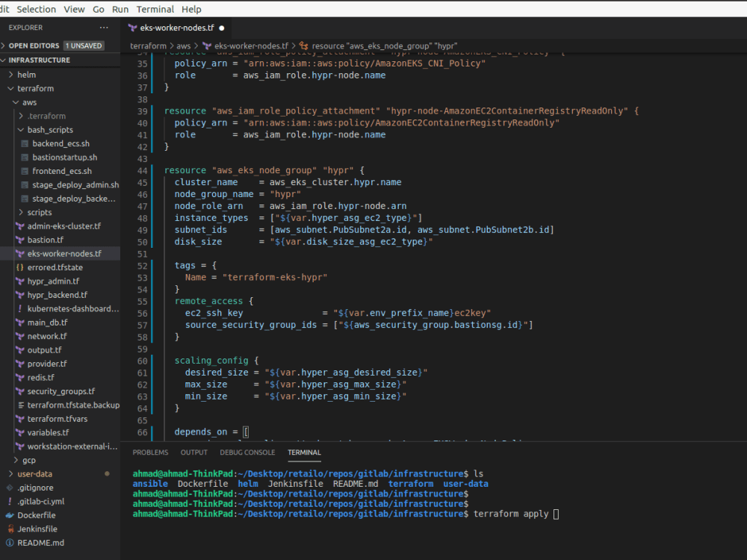
Task: Click the resource symbol icon in the breadcrumb bar
Action: (302, 45)
